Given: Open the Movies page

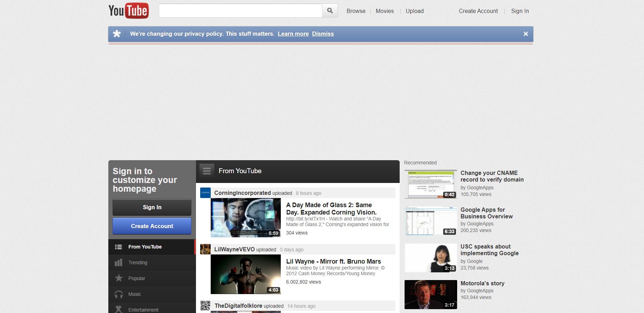Looking at the screenshot, I should coord(385,11).
